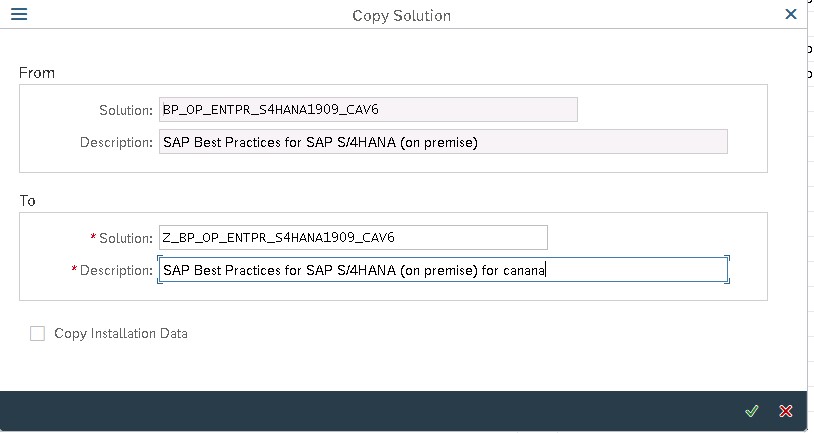Close the Copy Solution dialog
The height and width of the screenshot is (433, 814).
click(x=791, y=14)
